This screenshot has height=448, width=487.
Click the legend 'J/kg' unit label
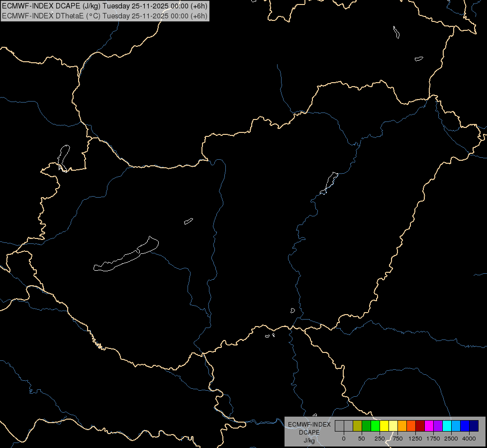pyautogui.click(x=309, y=441)
